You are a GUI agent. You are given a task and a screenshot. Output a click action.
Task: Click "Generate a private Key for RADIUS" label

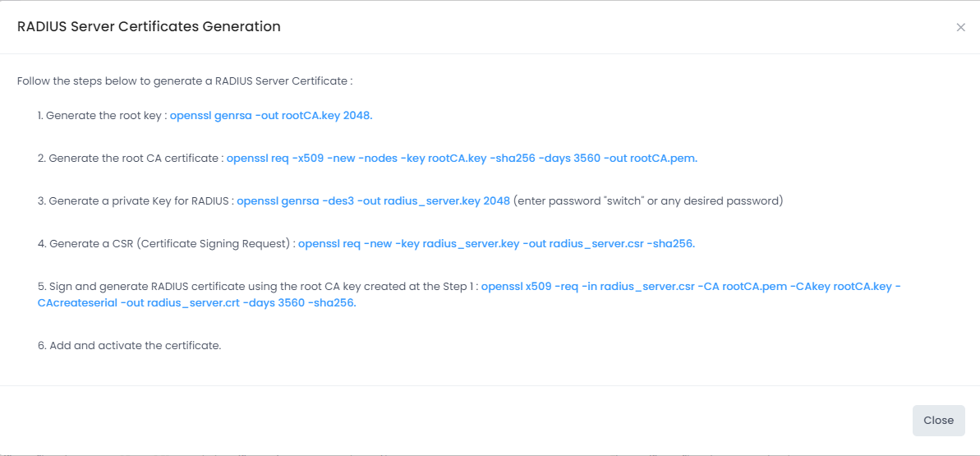click(136, 201)
